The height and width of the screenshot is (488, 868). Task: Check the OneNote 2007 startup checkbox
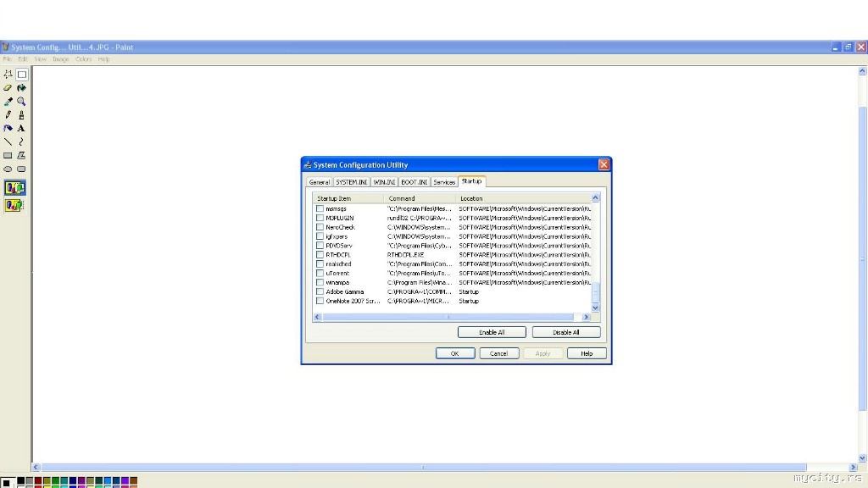point(320,301)
